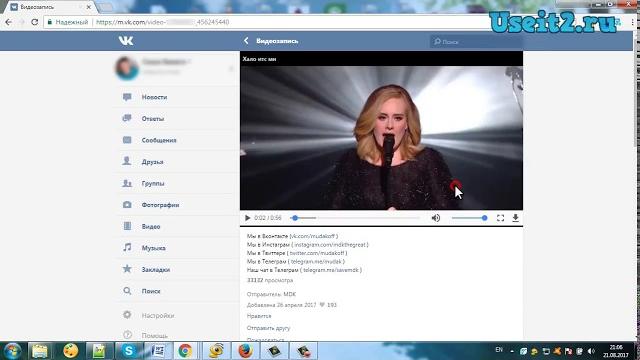Open Skype from the taskbar
Screen dimensions: 640x360
tap(129, 351)
